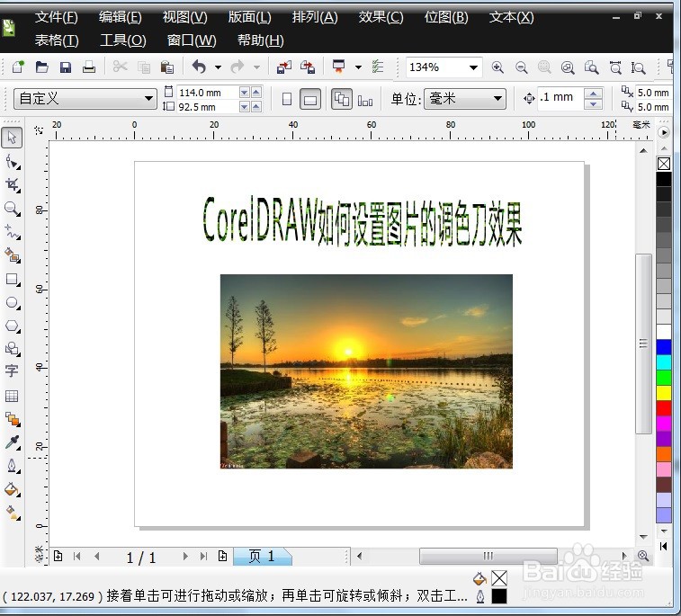
Task: Open the 效果(C) menu
Action: coord(381,17)
